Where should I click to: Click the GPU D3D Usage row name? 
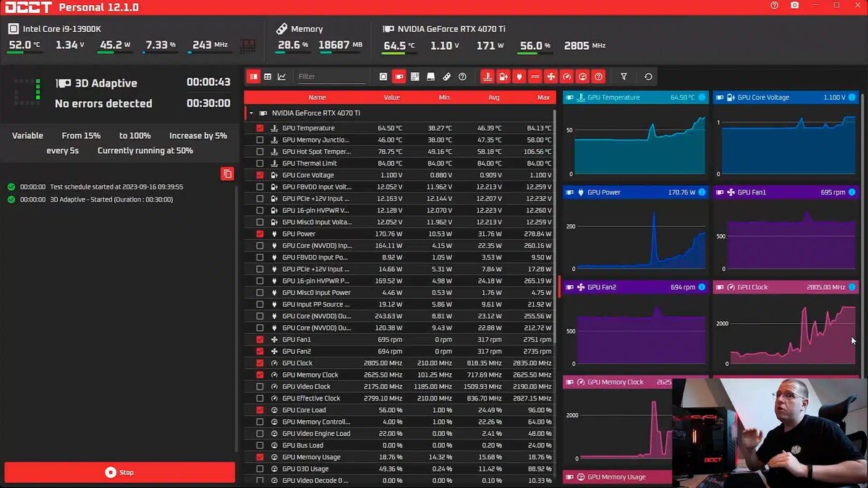(305, 468)
